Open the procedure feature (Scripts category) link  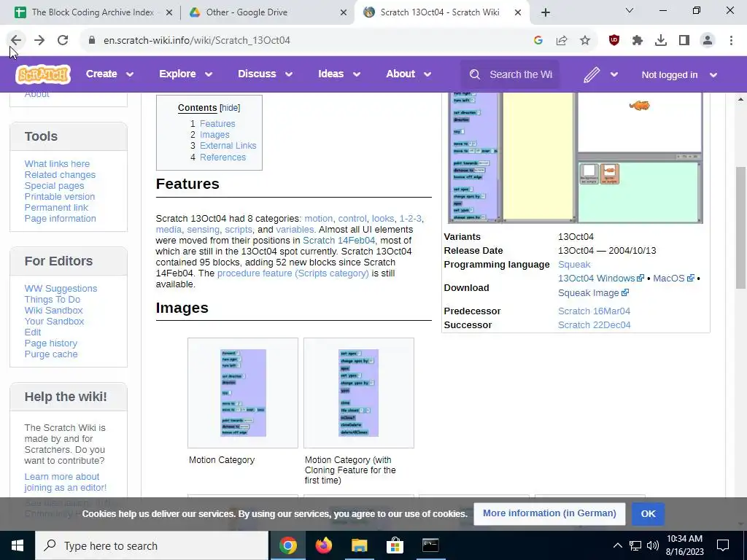click(x=293, y=273)
